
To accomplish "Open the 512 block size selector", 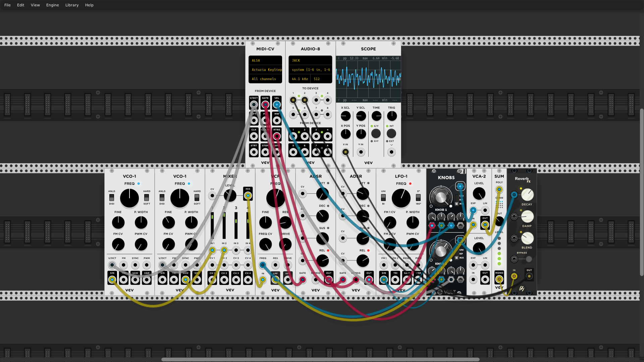I will coord(321,79).
